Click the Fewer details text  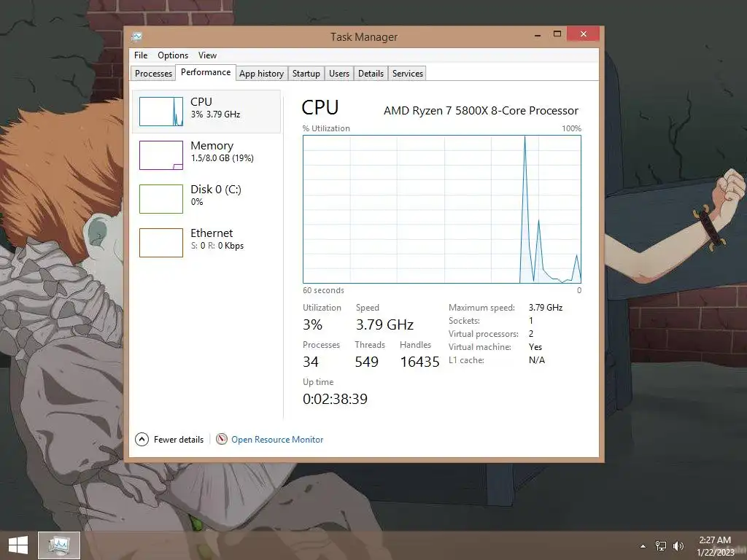179,440
